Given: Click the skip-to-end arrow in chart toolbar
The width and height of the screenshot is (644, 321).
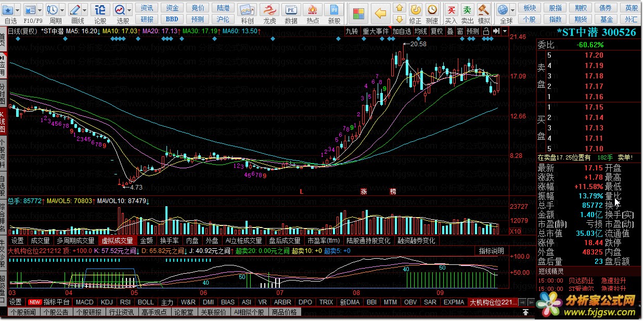Looking at the screenshot, I should (x=496, y=31).
